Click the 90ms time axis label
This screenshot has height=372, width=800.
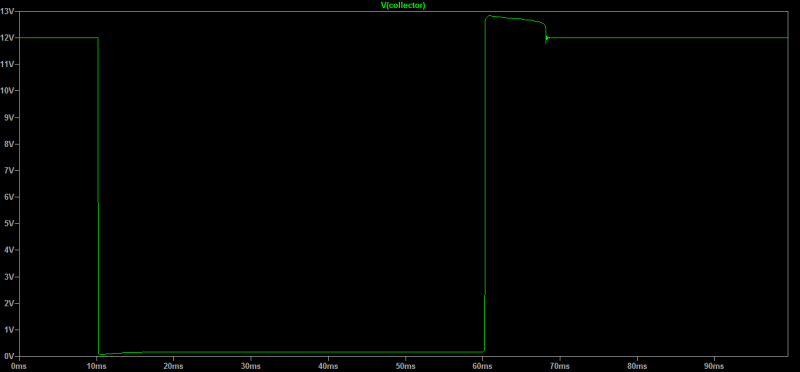(x=714, y=366)
